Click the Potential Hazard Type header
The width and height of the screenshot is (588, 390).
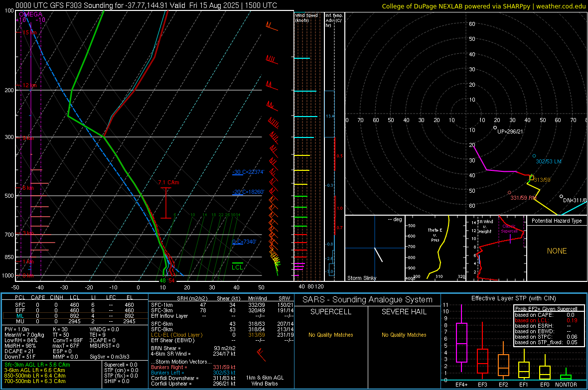point(557,221)
